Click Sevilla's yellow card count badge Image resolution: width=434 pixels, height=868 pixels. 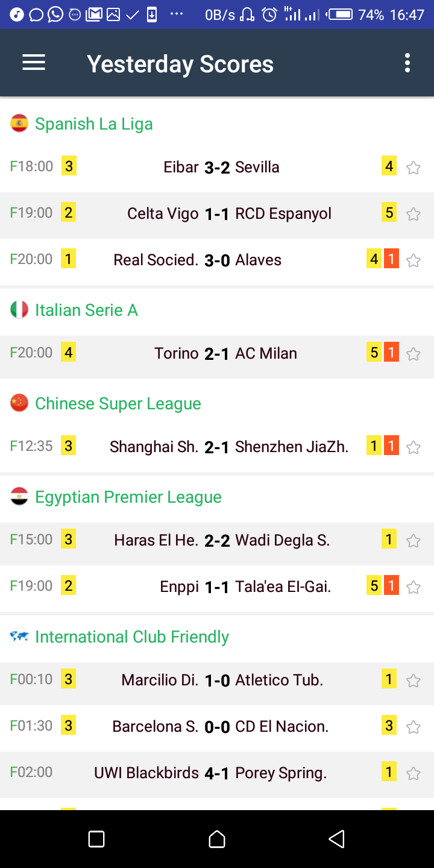coord(389,166)
